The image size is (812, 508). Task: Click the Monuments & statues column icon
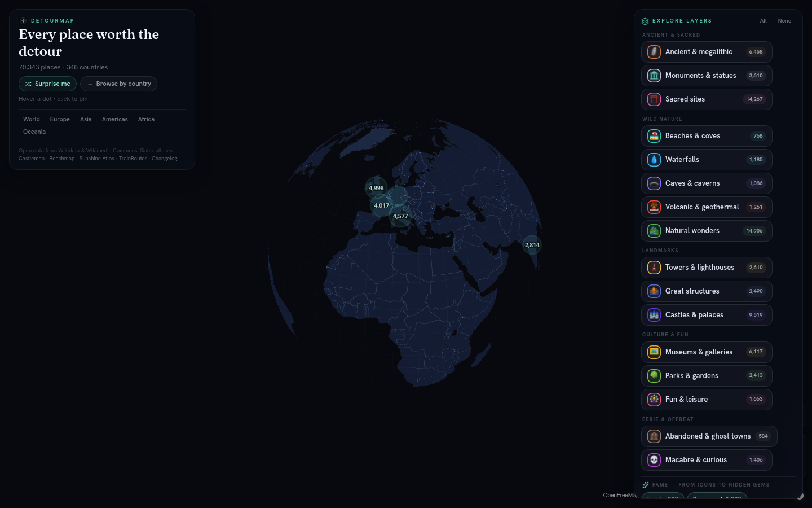(x=654, y=76)
